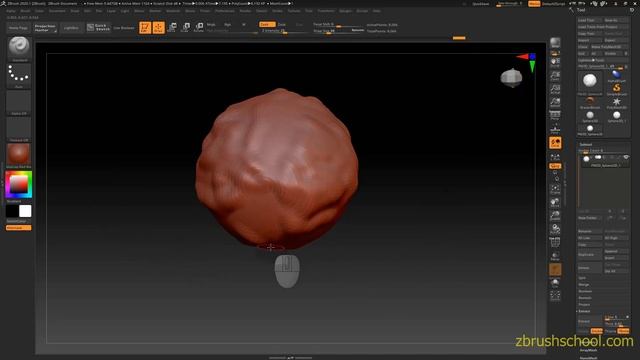Image resolution: width=640 pixels, height=360 pixels.
Task: Click the camera view orientation head
Action: coord(511,78)
